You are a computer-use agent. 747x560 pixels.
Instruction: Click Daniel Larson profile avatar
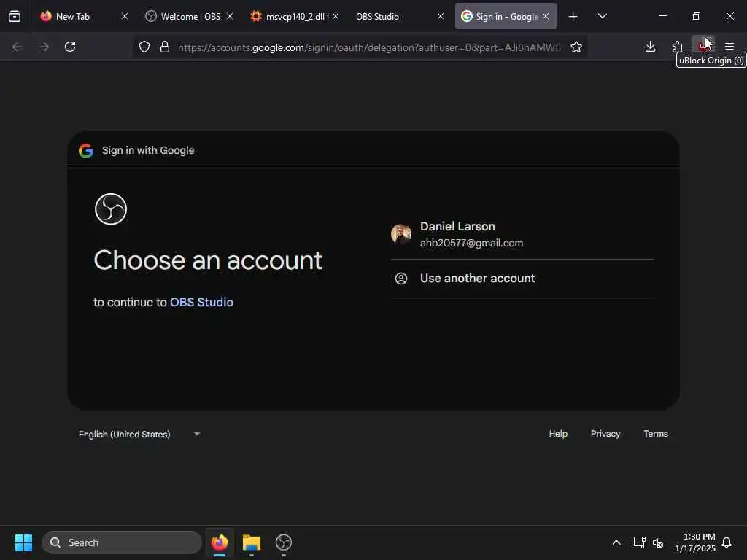click(401, 234)
